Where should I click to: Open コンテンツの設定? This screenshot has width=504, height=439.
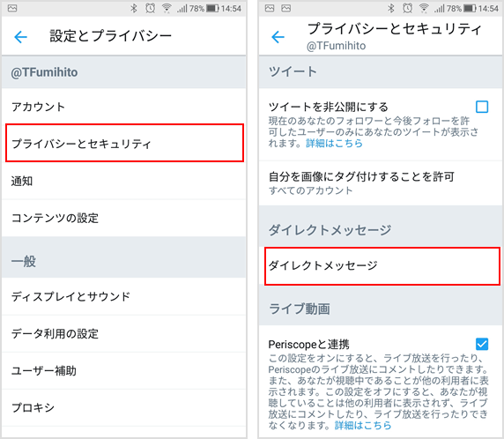click(x=124, y=218)
